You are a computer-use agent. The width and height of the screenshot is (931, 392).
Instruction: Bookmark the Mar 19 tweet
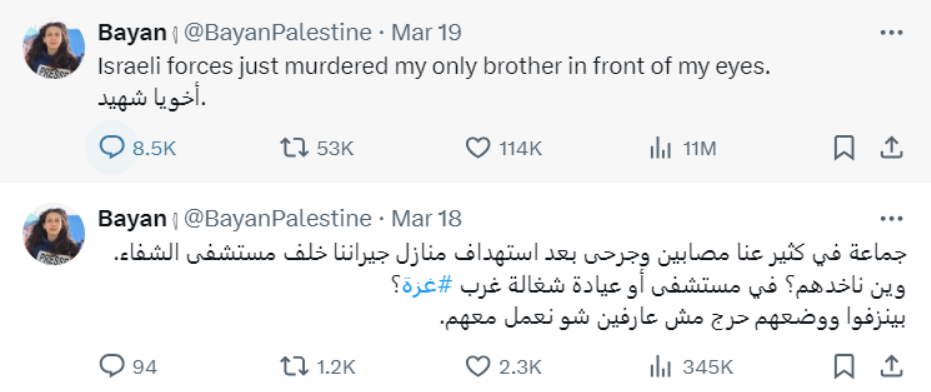tap(844, 148)
